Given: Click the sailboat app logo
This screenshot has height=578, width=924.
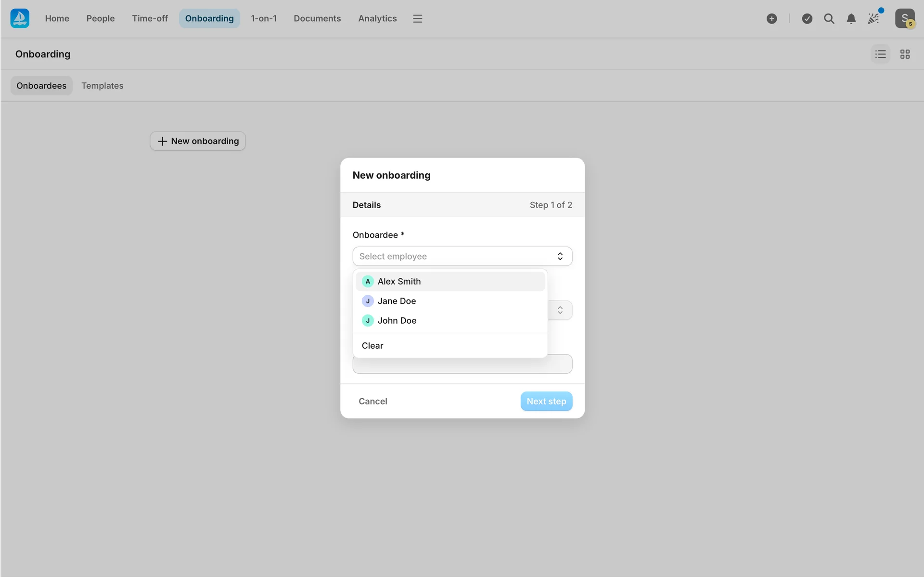Looking at the screenshot, I should tap(20, 18).
